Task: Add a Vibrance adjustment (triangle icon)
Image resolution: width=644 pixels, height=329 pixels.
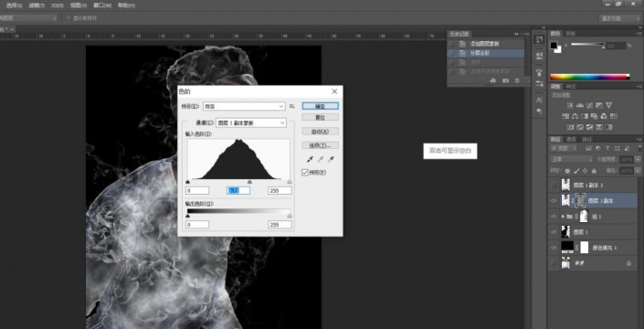Action: click(x=608, y=106)
